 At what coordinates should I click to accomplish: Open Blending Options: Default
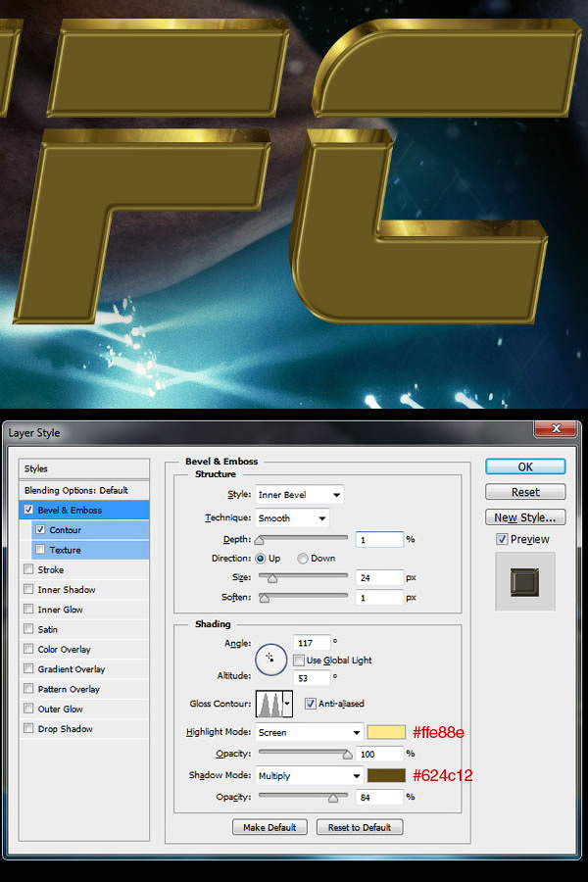click(x=84, y=490)
